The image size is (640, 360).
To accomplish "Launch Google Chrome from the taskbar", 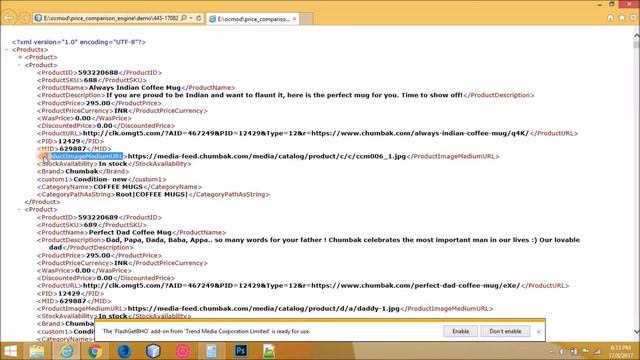I will point(95,351).
